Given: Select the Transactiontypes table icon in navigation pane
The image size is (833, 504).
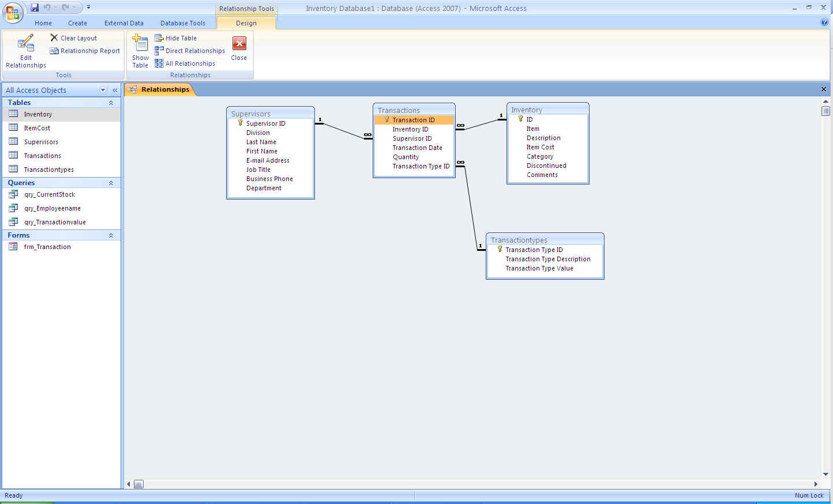Looking at the screenshot, I should 13,169.
